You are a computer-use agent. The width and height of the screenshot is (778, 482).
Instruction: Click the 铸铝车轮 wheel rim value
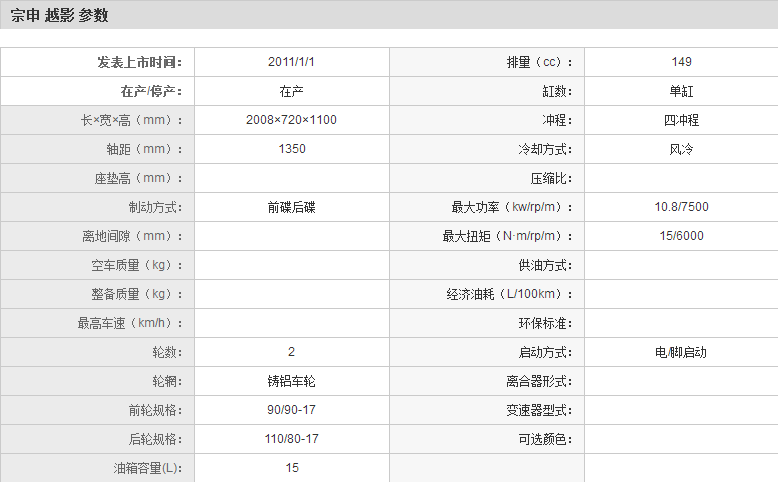tap(291, 381)
